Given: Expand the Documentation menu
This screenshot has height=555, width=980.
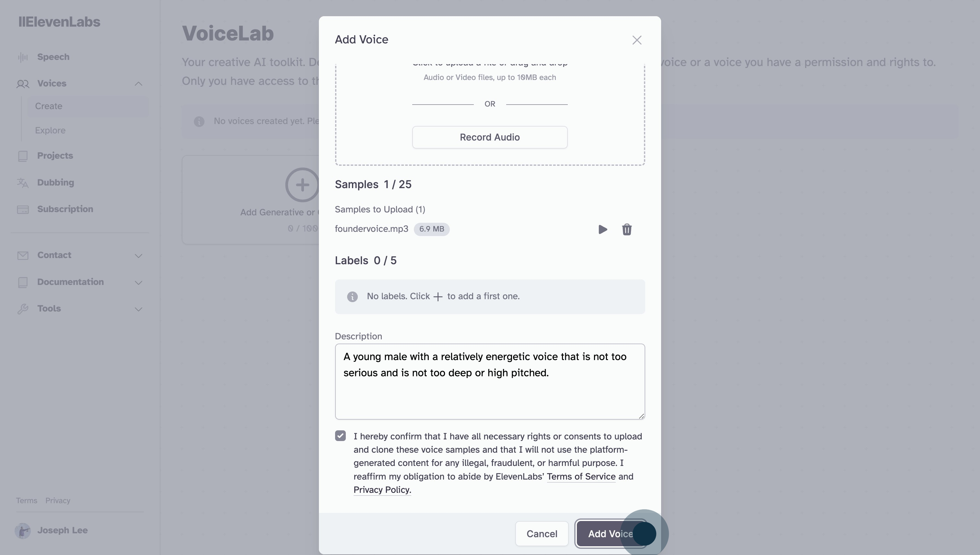Looking at the screenshot, I should pos(138,282).
